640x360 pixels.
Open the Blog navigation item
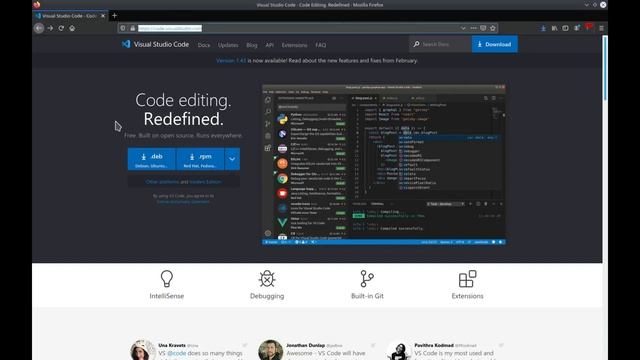[252, 45]
